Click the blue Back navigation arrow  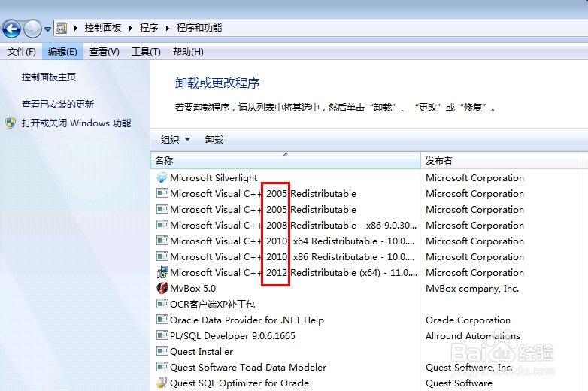pos(11,29)
